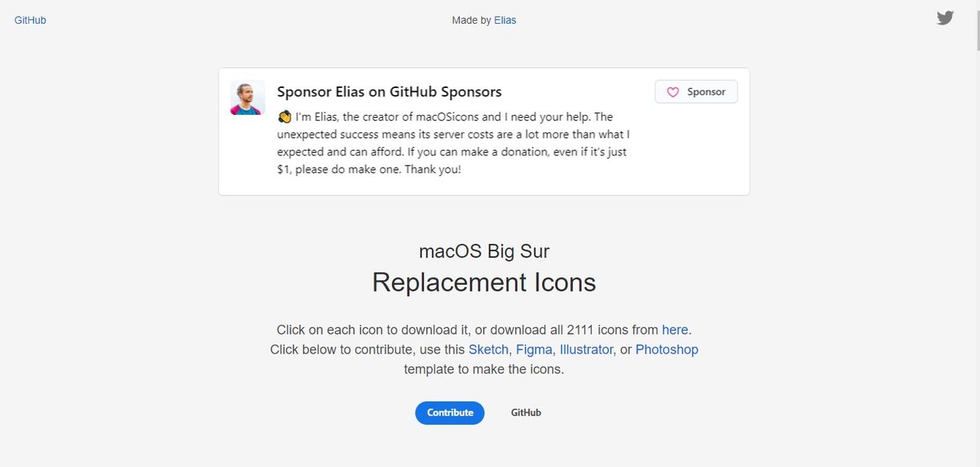980x467 pixels.
Task: Click the Sponsor button label
Action: tap(706, 92)
